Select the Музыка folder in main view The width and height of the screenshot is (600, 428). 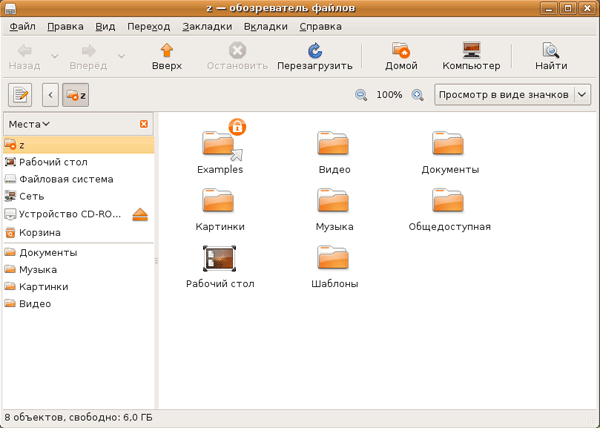(335, 207)
